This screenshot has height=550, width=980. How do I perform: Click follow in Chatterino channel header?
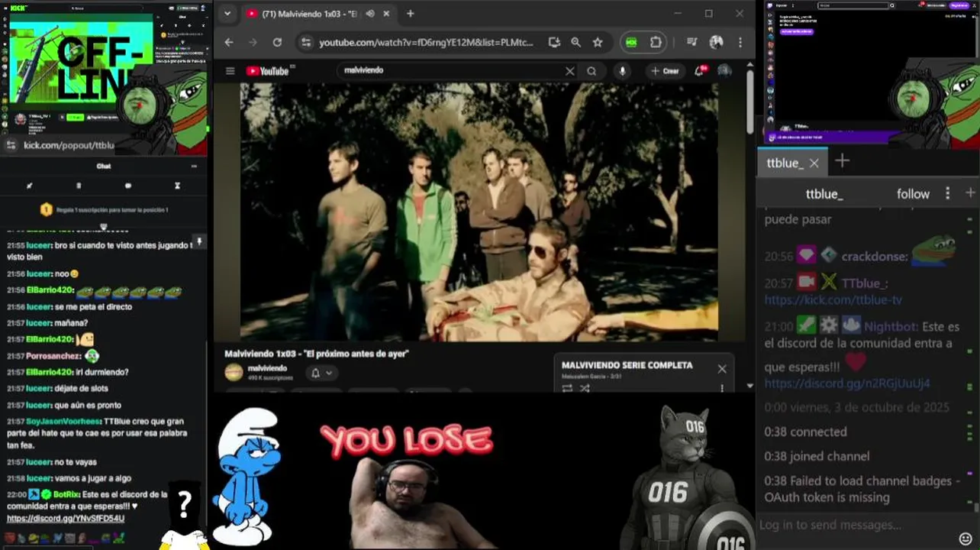(913, 194)
